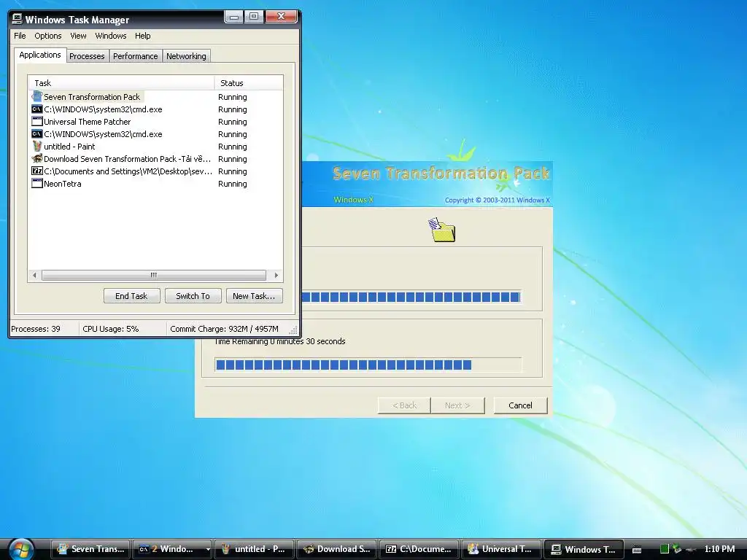Click the Time Remaining text in installer
The height and width of the screenshot is (560, 747).
click(x=279, y=341)
